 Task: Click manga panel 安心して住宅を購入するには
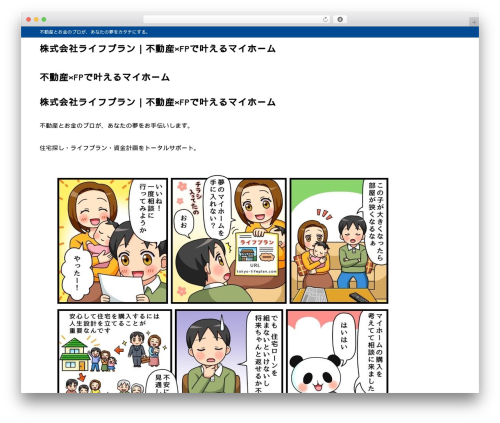[x=115, y=351]
